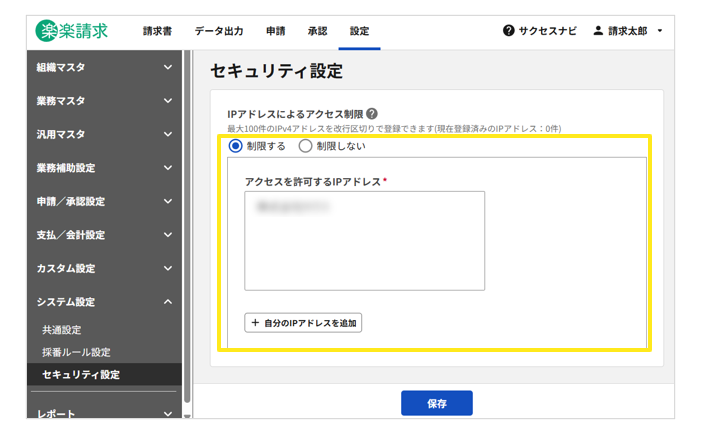Collapse the システム設定 section

tap(167, 302)
